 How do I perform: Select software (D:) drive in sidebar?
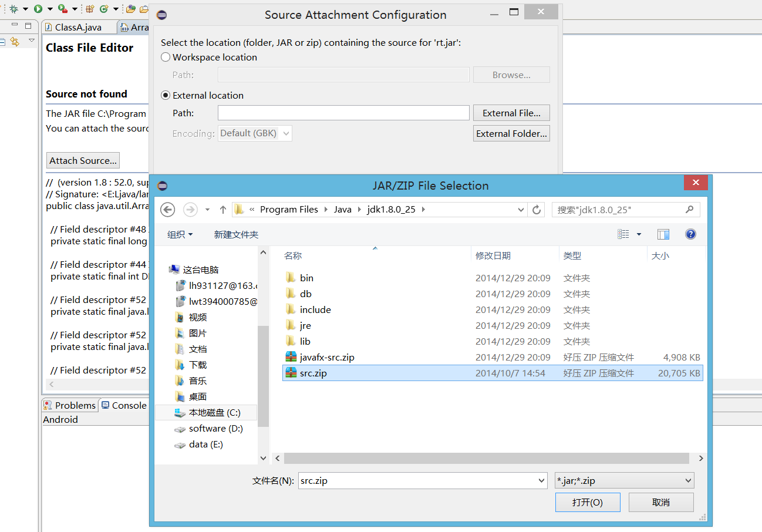click(215, 429)
